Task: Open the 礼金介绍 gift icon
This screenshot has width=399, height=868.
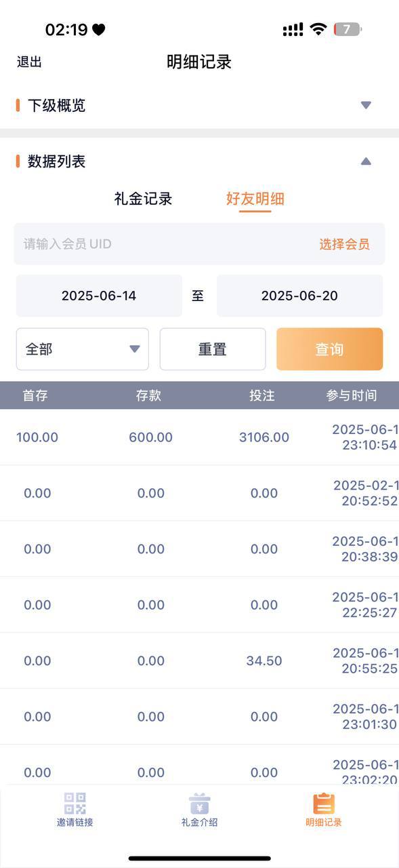Action: pyautogui.click(x=199, y=804)
